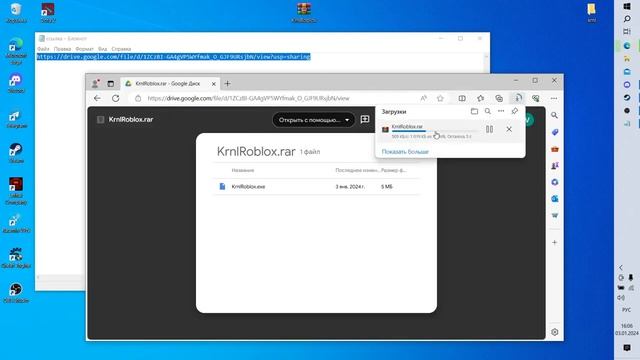Select the yellow folder desktop icon
Image resolution: width=640 pixels, height=360 pixels.
pyautogui.click(x=591, y=12)
